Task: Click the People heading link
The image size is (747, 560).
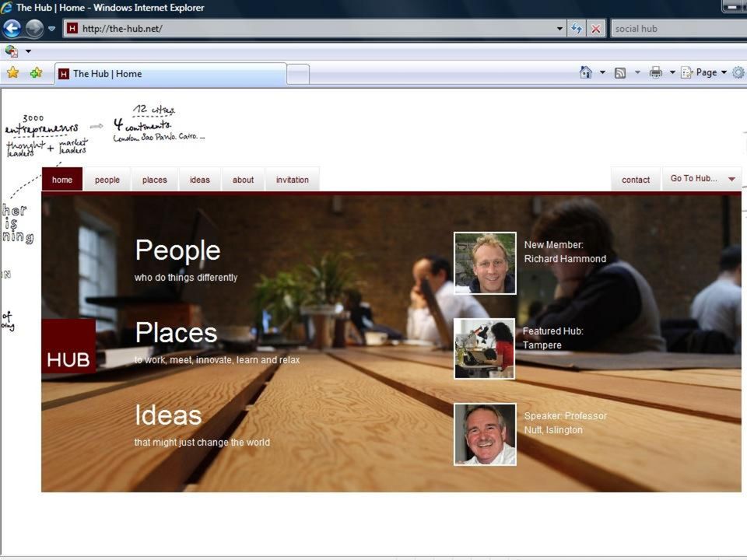Action: pyautogui.click(x=177, y=250)
